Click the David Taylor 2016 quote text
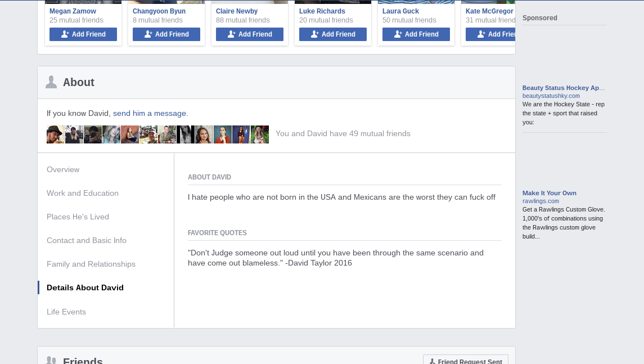The width and height of the screenshot is (644, 364). click(x=336, y=258)
